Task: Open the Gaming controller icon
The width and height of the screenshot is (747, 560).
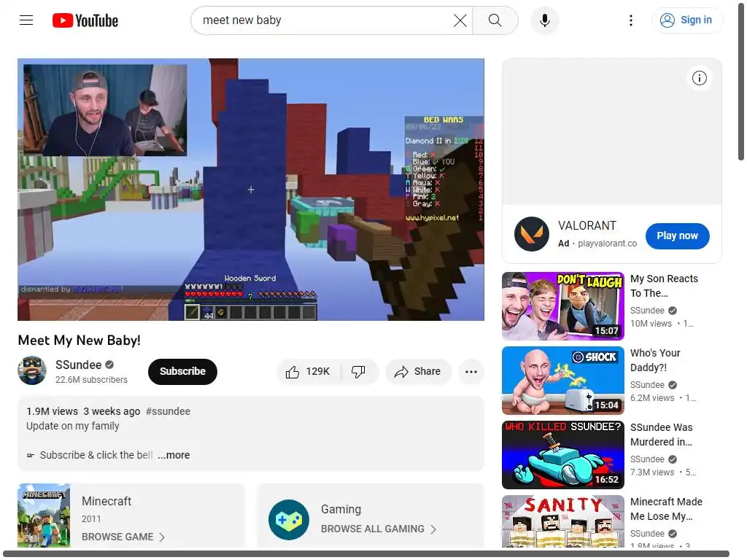Action: [289, 519]
